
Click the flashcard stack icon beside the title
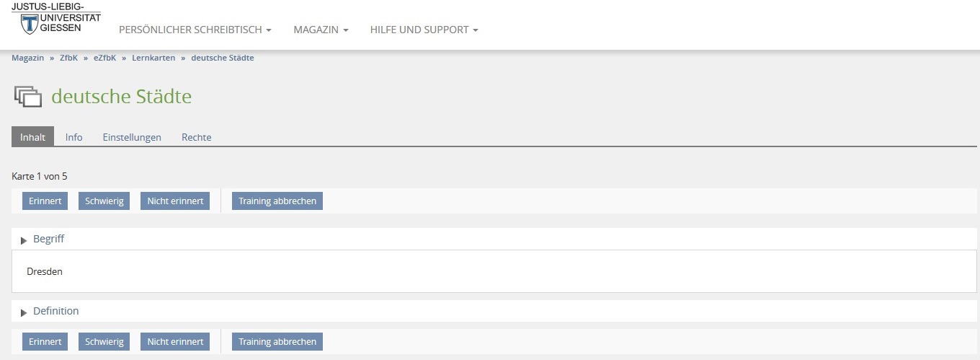coord(27,97)
